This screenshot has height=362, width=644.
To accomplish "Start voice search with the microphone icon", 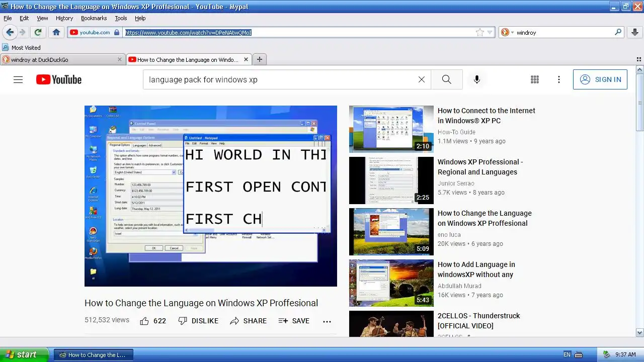I will click(477, 79).
